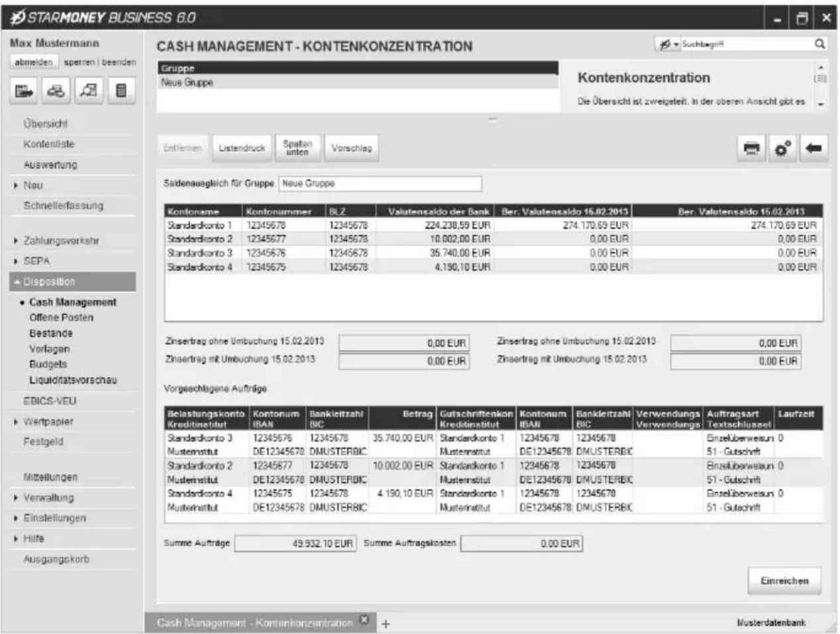Click the coins icon in the sidebar toolbar
Screen dimensions: 840x634
click(56, 91)
